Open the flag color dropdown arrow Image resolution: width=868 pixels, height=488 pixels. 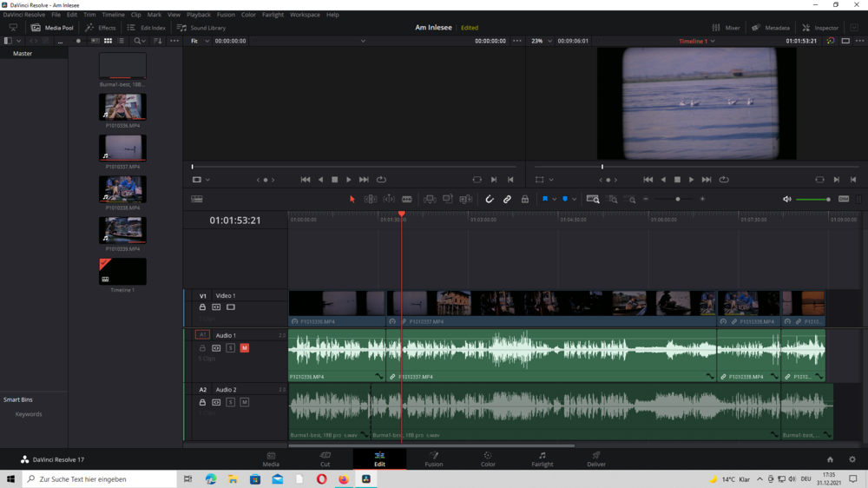click(x=554, y=200)
